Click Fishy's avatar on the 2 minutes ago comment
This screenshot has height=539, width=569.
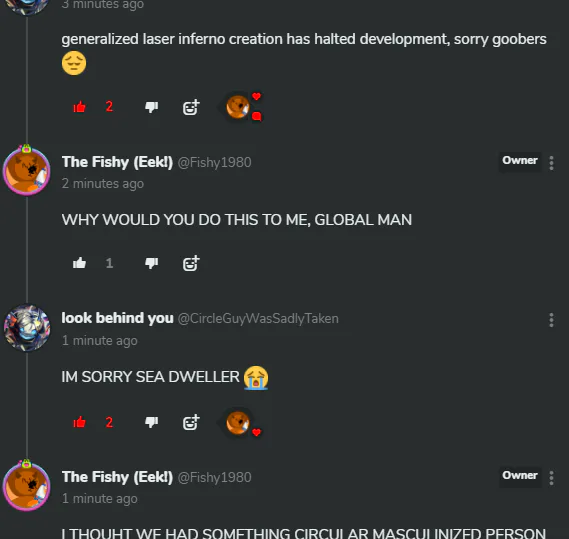[26, 171]
